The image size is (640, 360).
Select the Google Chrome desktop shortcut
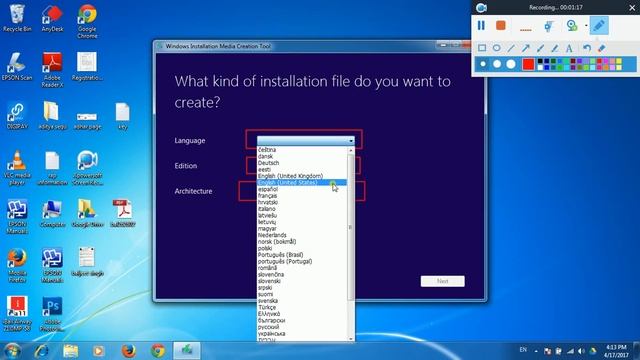(87, 22)
